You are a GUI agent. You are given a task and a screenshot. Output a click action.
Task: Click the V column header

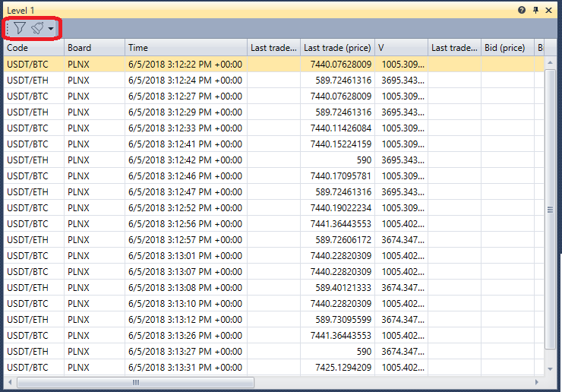[402, 48]
